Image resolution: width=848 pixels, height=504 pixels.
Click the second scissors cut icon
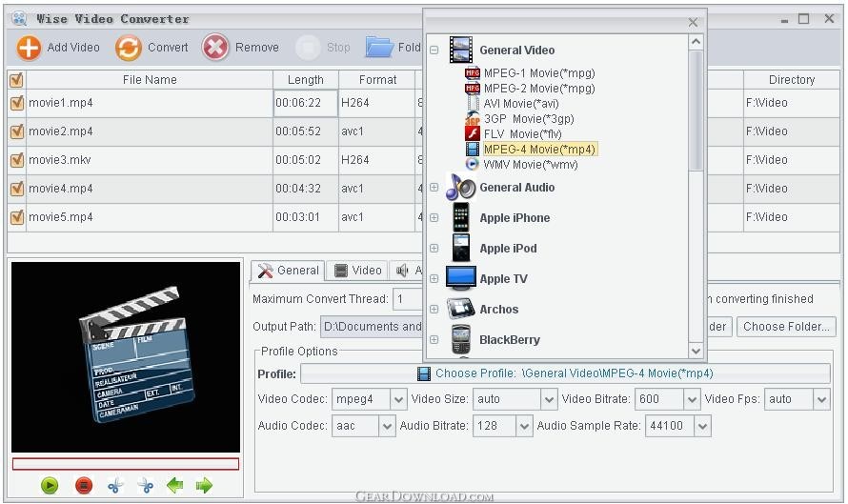(146, 485)
